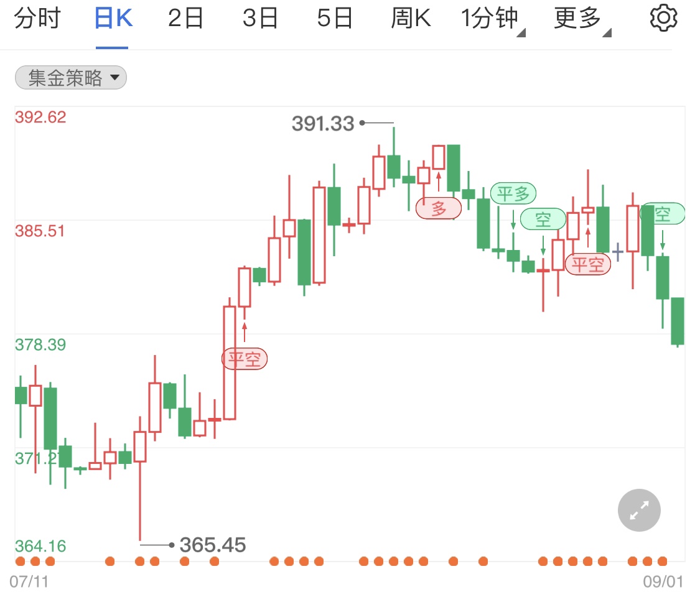The image size is (700, 597).
Task: Open the 集金策略 strategy dropdown
Action: pos(71,78)
